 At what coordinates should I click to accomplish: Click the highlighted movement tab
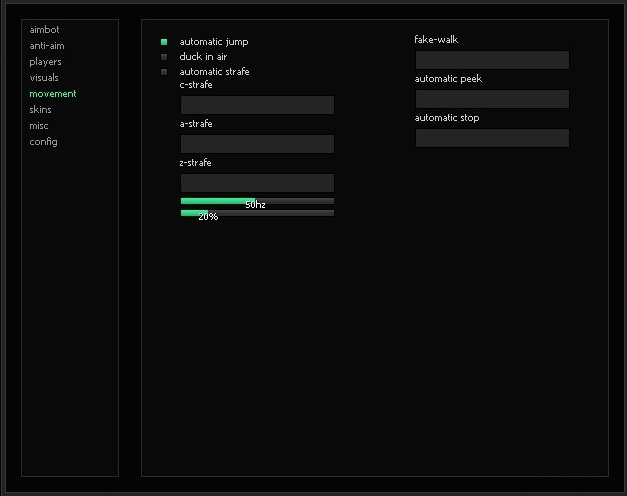[x=53, y=94]
